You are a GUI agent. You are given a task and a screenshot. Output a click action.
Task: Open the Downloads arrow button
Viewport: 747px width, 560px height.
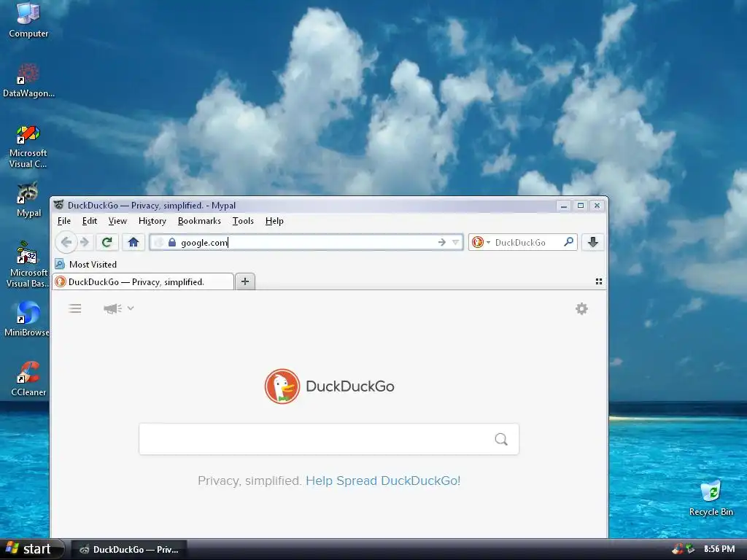[x=592, y=242]
